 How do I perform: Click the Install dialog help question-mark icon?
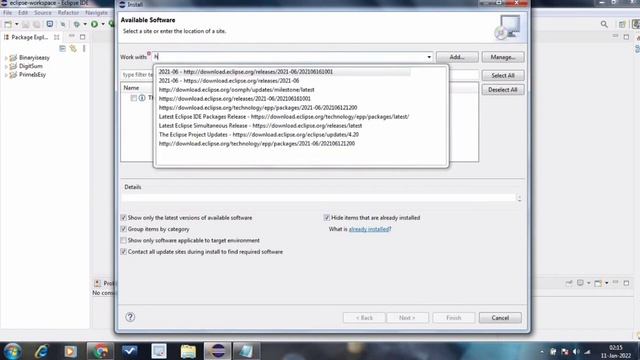point(130,317)
